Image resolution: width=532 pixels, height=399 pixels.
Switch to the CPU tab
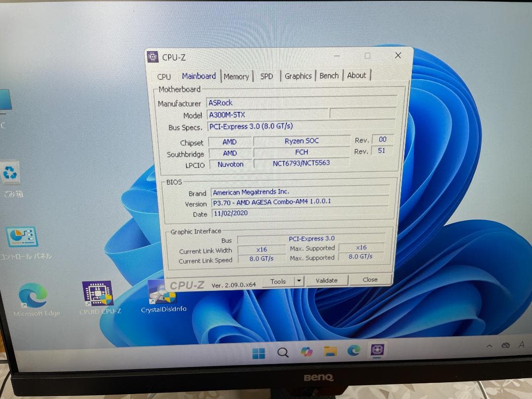click(164, 76)
